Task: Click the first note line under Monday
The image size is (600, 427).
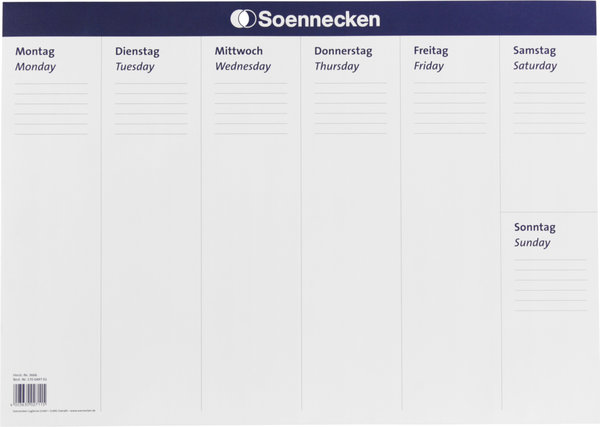Action: coord(50,84)
